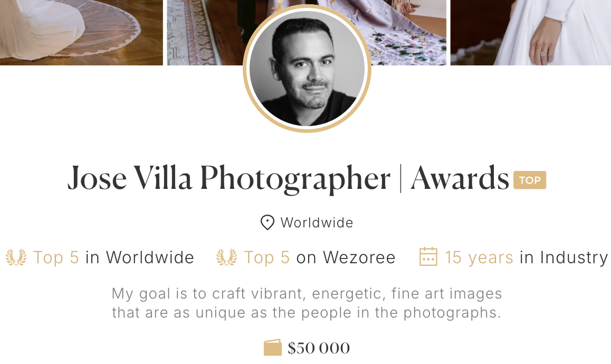This screenshot has width=611, height=364.
Task: Click the Worldwide location text
Action: tap(317, 223)
